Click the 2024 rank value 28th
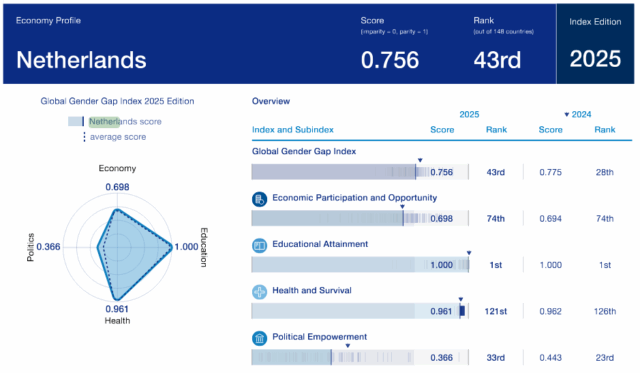Viewport: 640px width, 373px height. 604,172
